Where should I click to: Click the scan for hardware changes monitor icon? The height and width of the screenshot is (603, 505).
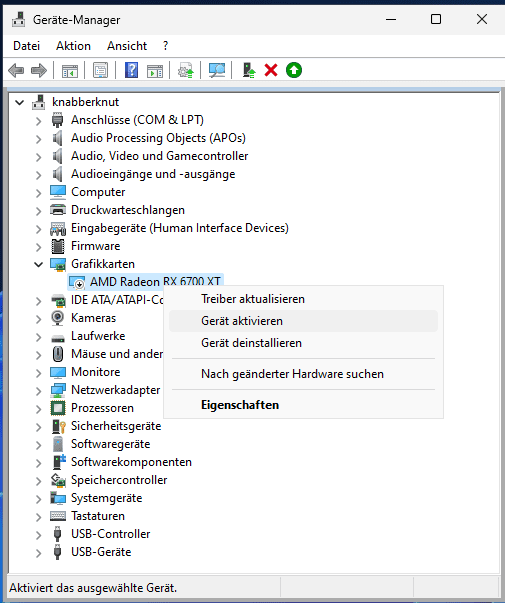tap(217, 70)
